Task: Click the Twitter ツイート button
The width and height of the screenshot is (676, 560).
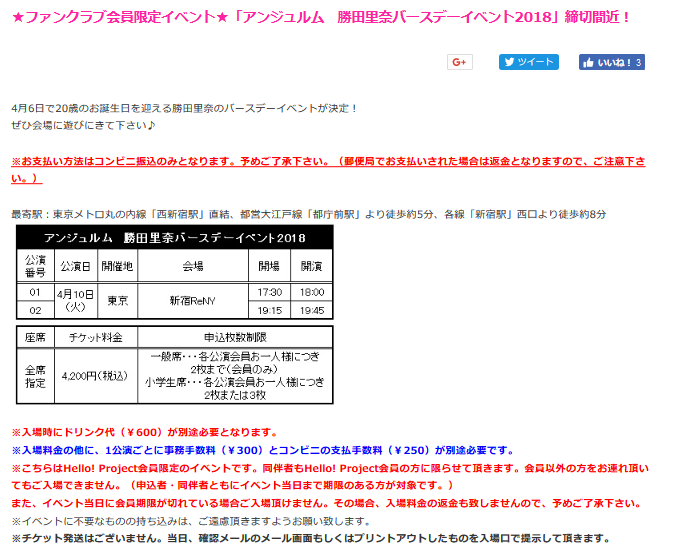Action: coord(529,62)
